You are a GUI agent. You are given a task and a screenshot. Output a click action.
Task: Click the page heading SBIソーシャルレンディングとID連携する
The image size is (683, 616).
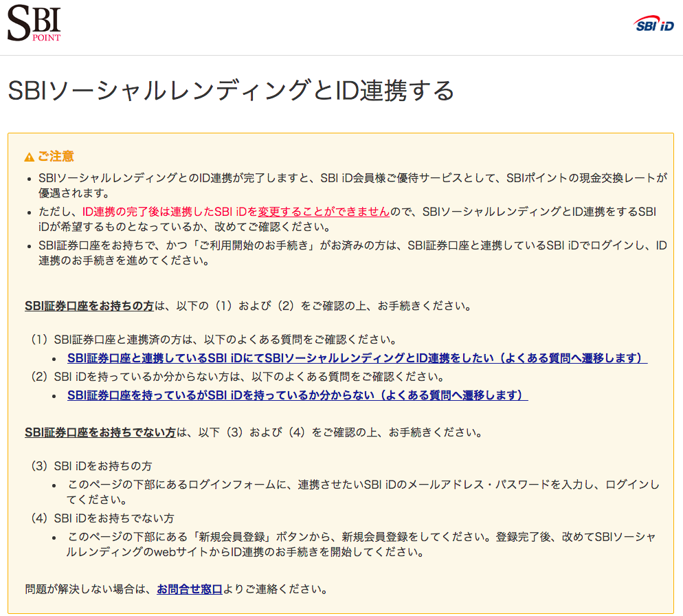click(232, 91)
